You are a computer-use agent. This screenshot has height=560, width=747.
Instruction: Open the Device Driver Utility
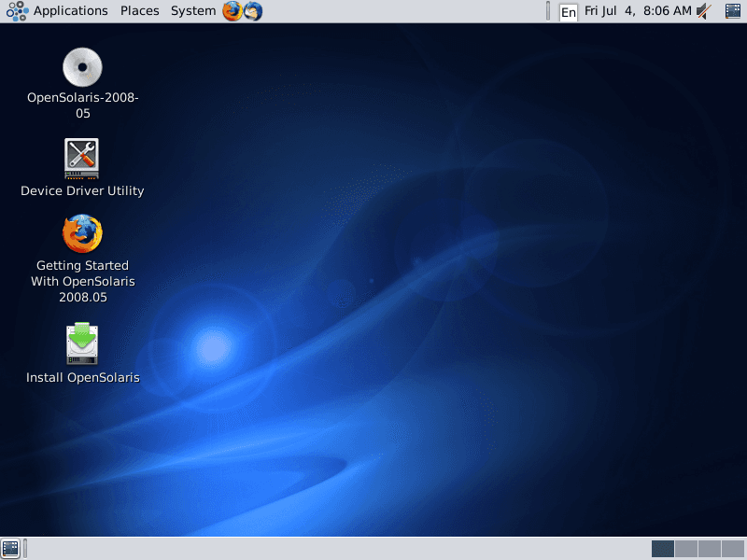[82, 159]
